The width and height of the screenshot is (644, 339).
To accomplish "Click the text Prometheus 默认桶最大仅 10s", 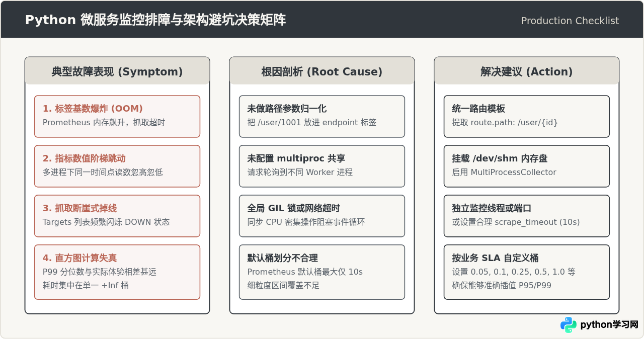I will pos(305,272).
